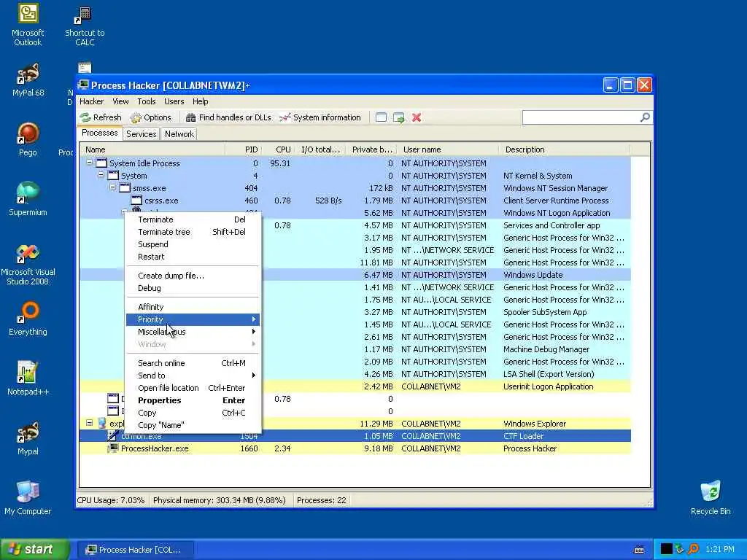This screenshot has height=560, width=747.
Task: Click the search magnifier icon
Action: click(x=645, y=117)
